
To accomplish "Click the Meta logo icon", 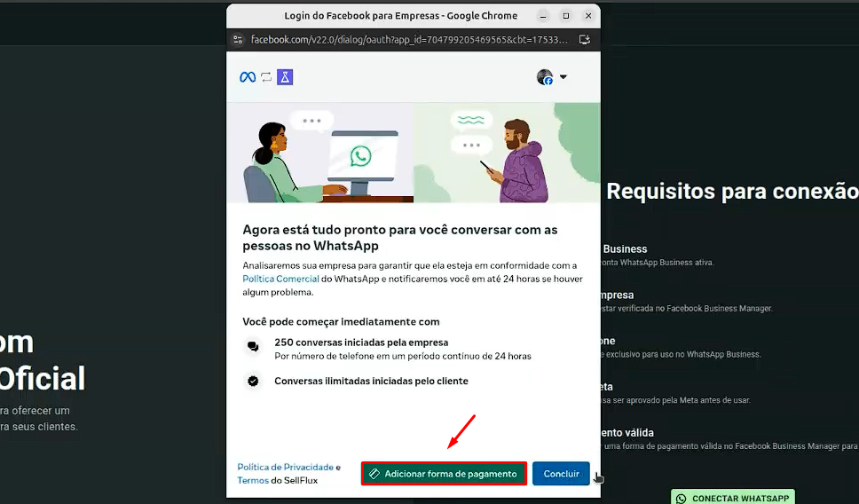I will 248,77.
